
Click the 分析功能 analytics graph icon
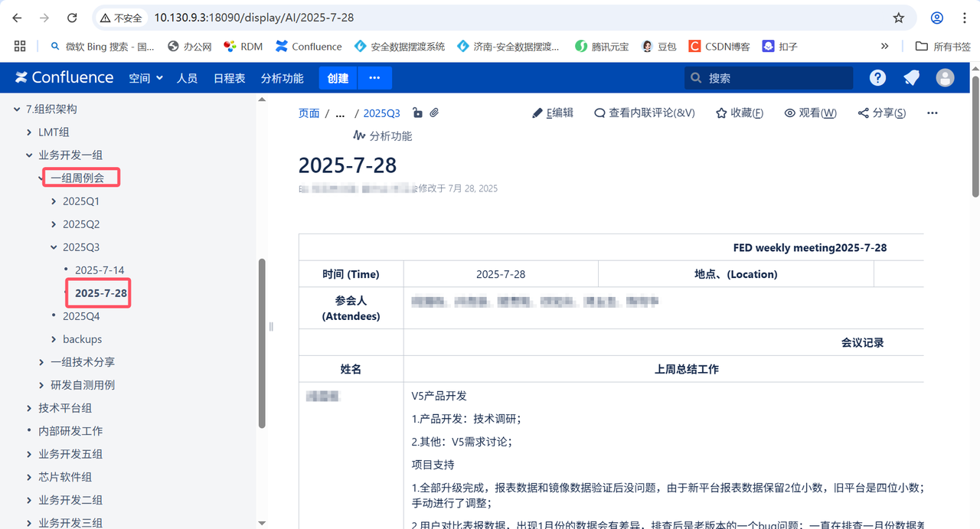tap(360, 136)
